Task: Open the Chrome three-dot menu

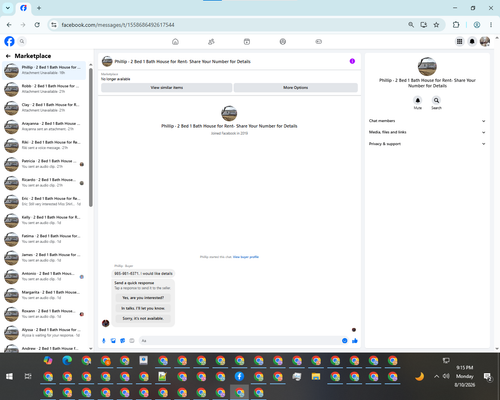Action: [x=491, y=25]
